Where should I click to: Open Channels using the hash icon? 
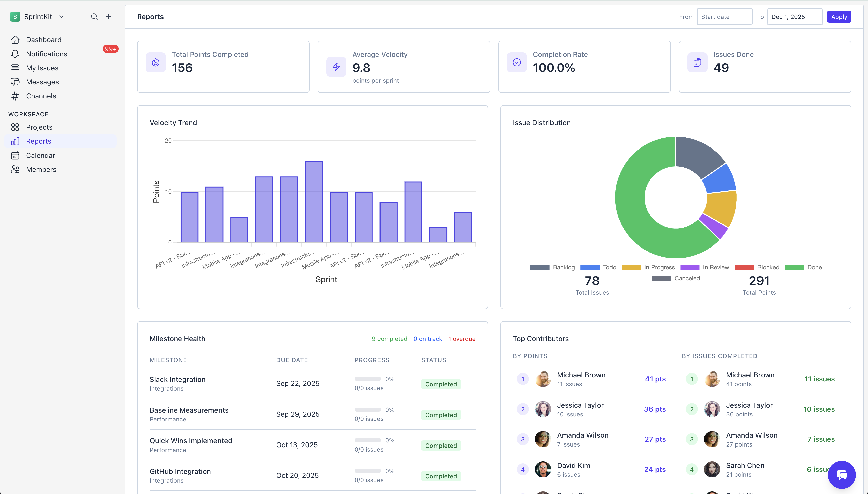(x=15, y=96)
